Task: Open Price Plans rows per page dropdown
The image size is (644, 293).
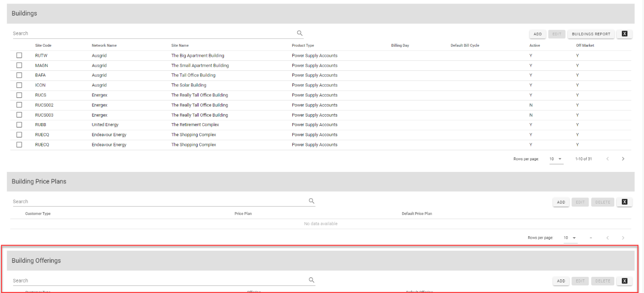Action: 570,238
